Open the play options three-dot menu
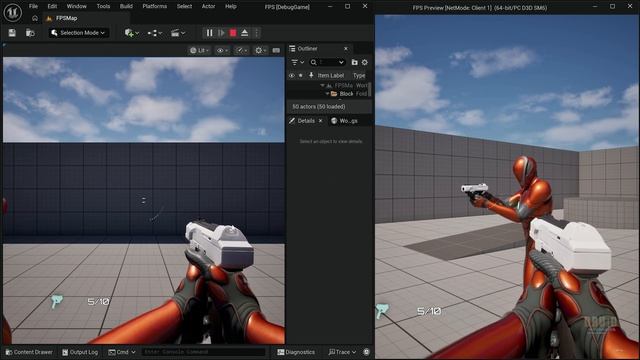The image size is (640, 360). [x=257, y=33]
